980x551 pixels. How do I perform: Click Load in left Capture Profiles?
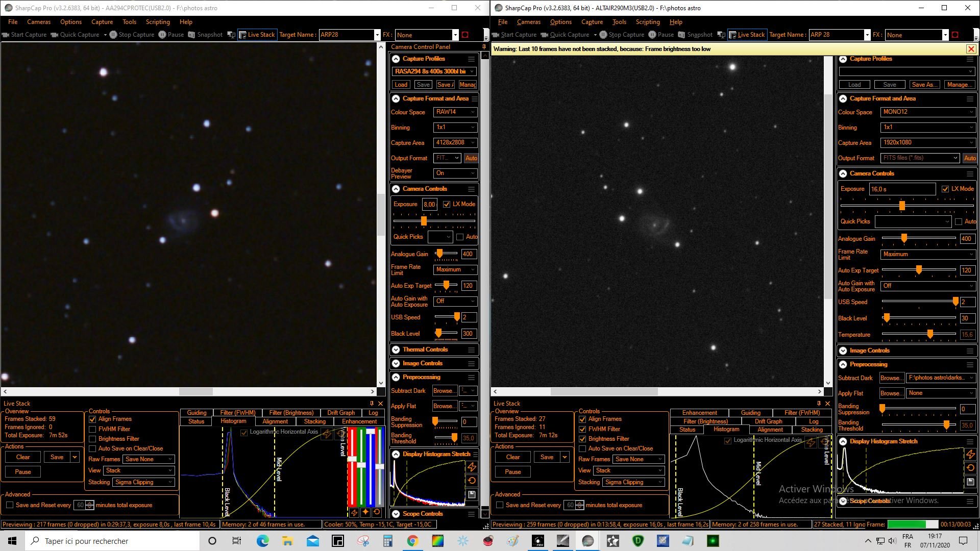click(401, 85)
